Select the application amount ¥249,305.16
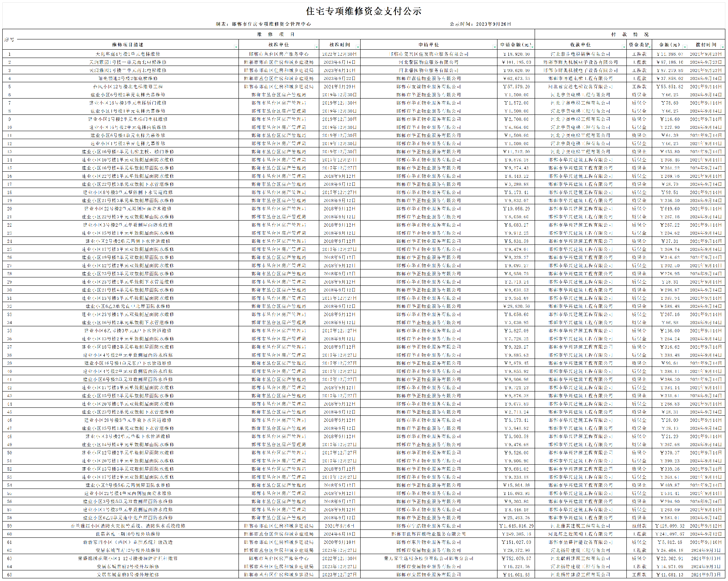The height and width of the screenshot is (581, 728). point(516,534)
